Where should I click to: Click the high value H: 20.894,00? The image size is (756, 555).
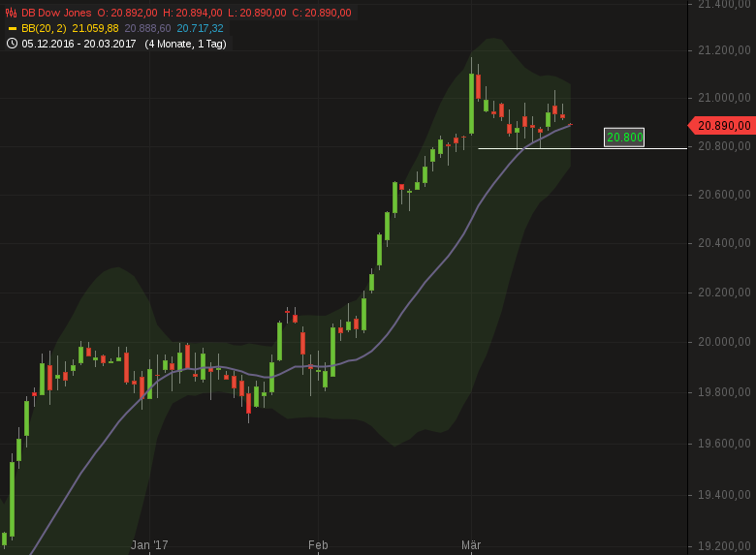(193, 13)
